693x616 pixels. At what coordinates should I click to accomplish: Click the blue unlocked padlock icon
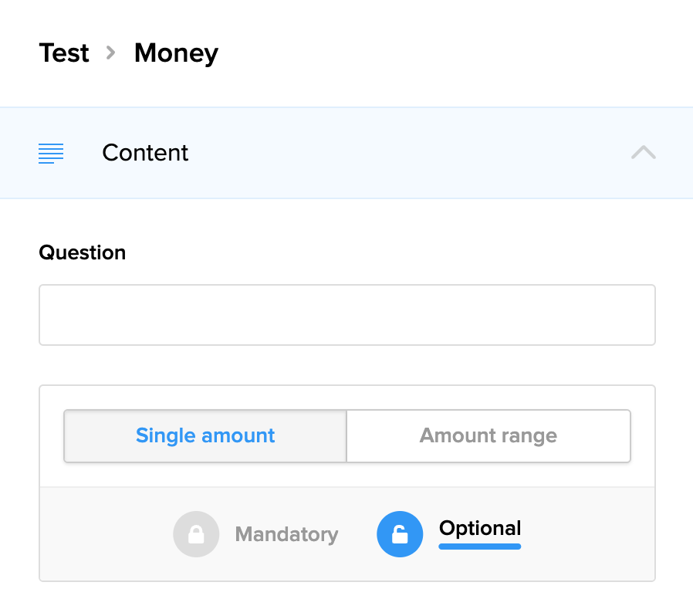[x=400, y=534]
